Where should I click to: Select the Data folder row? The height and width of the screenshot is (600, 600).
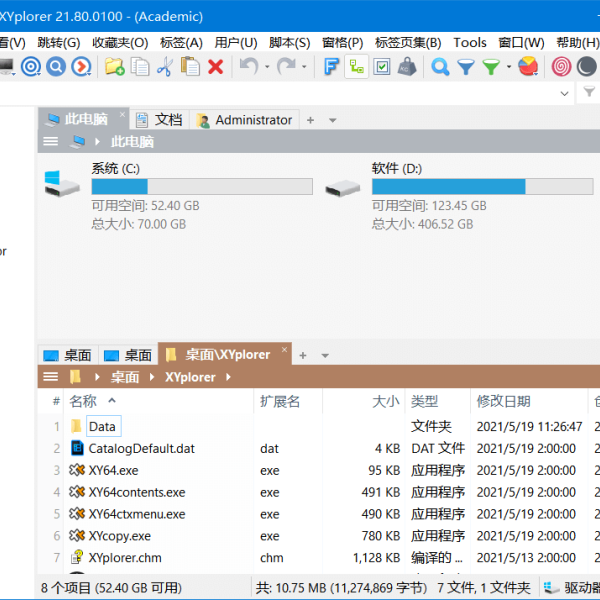pos(318,426)
